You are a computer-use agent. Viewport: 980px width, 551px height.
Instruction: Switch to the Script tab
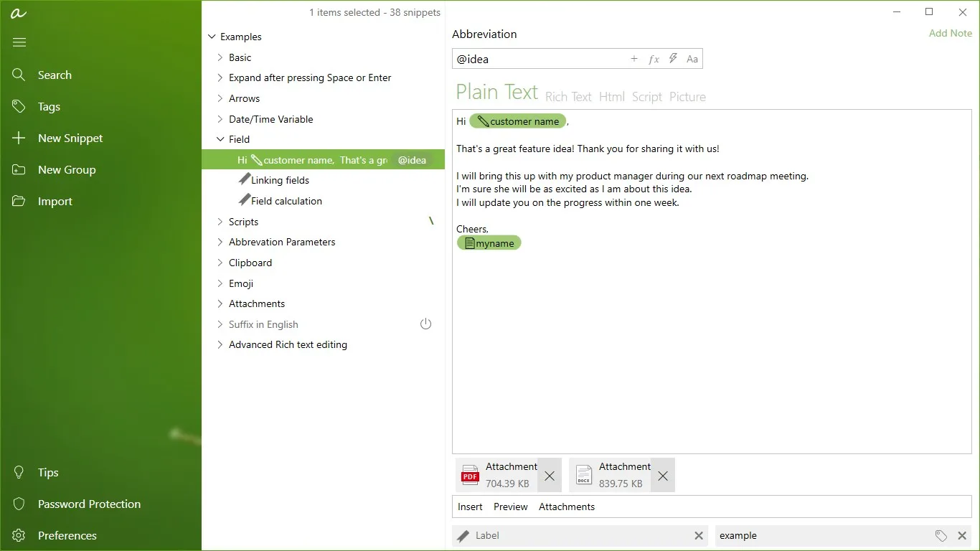[x=647, y=97]
